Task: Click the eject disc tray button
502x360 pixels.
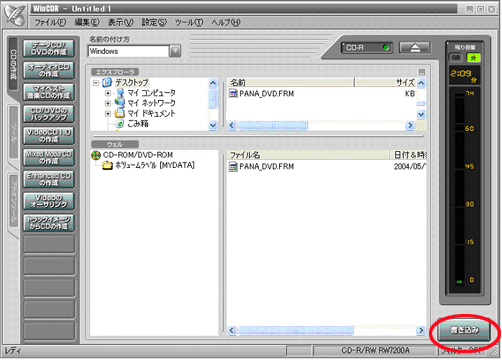Action: click(x=415, y=48)
